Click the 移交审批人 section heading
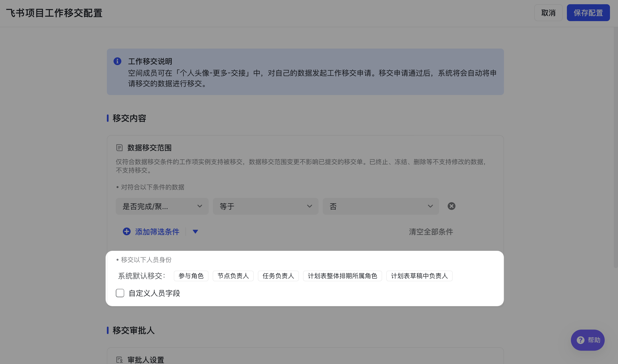The width and height of the screenshot is (618, 364). (x=134, y=330)
